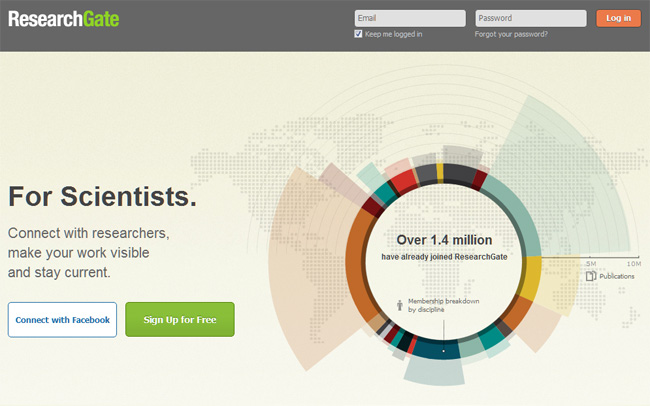Click the Sign Up for Free button
650x406 pixels.
click(x=180, y=319)
